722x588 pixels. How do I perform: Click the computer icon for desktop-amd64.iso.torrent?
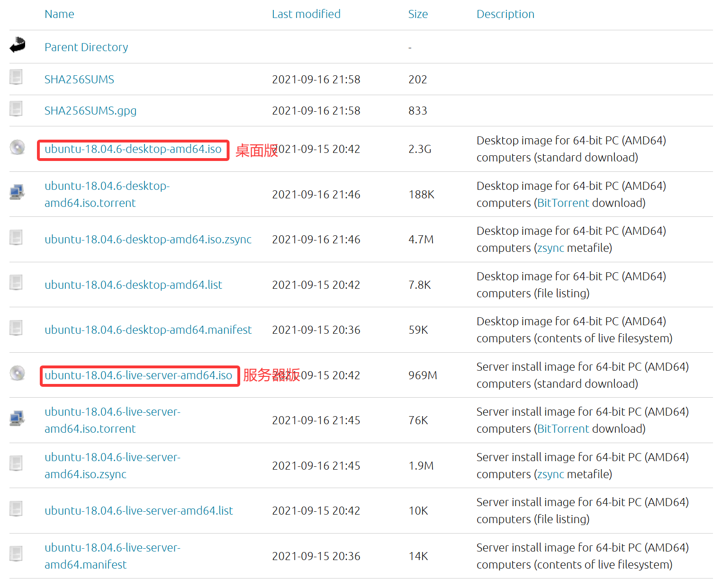17,192
